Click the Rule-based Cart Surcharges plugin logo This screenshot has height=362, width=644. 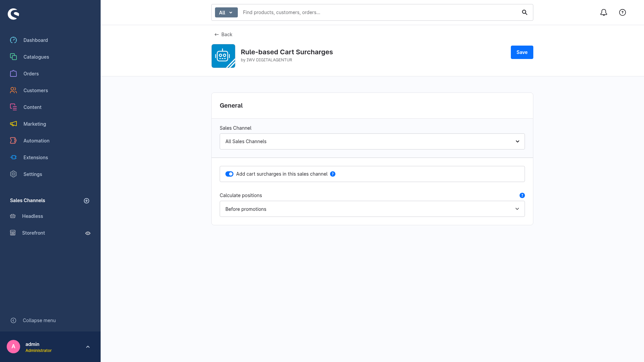tap(223, 56)
